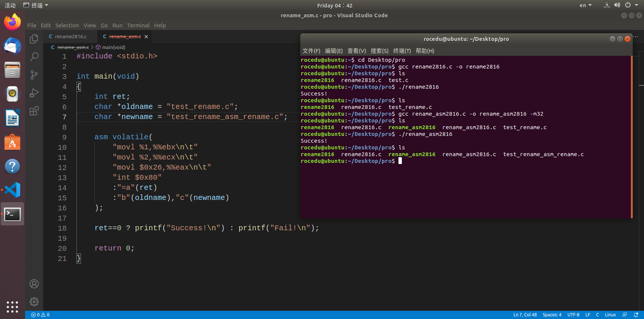The height and width of the screenshot is (319, 644).
Task: Click the feedback icon in status bar
Action: (x=625, y=315)
